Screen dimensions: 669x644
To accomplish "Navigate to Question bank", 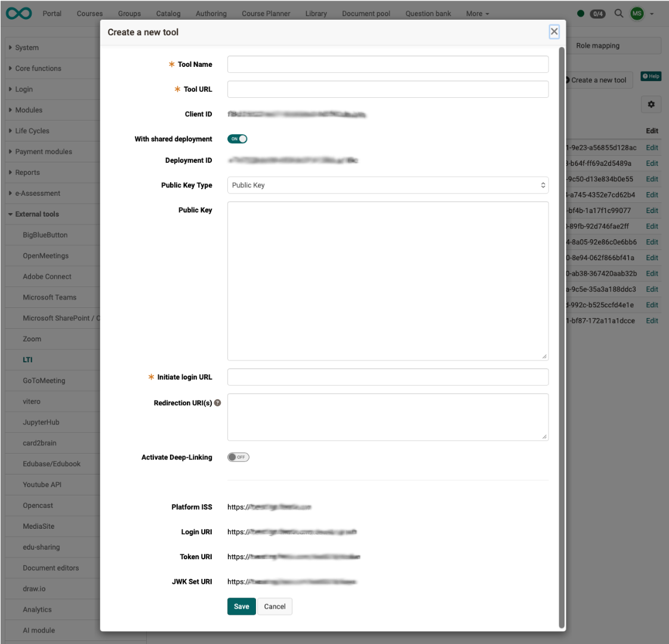I will point(428,13).
